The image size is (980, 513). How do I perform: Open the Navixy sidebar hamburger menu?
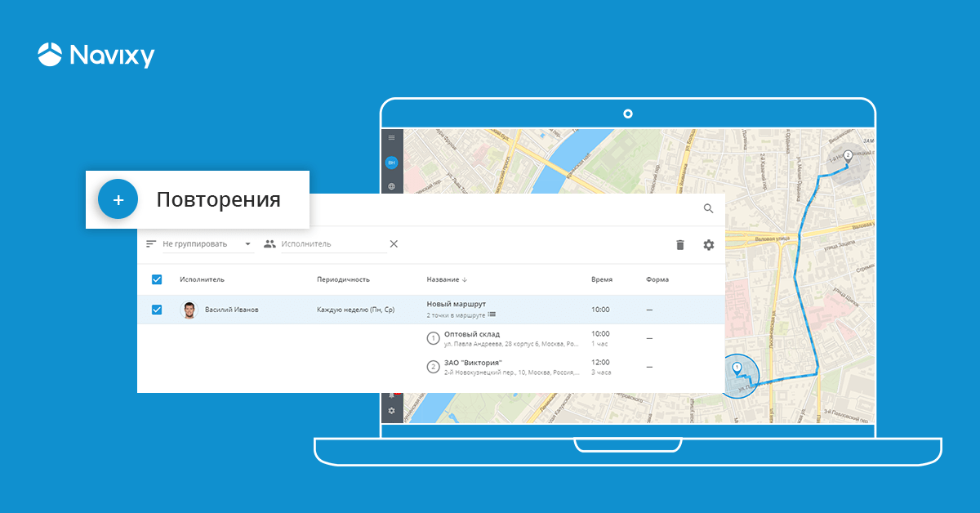(x=392, y=139)
